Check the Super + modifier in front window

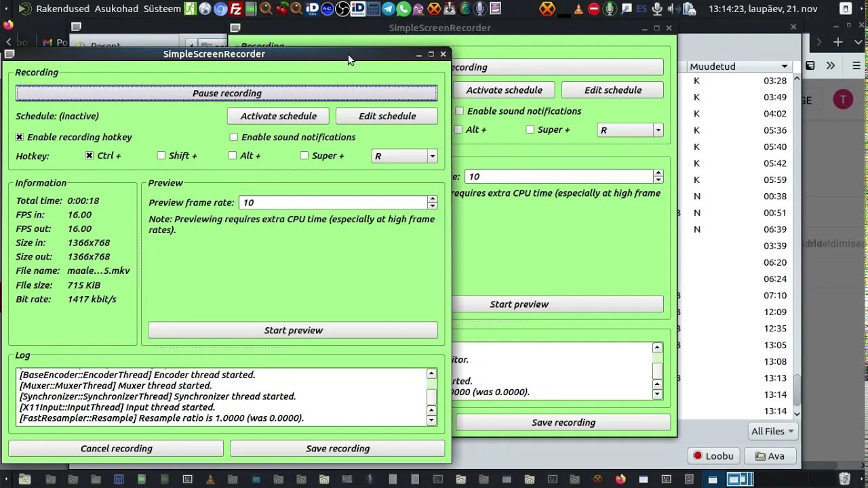tap(304, 155)
